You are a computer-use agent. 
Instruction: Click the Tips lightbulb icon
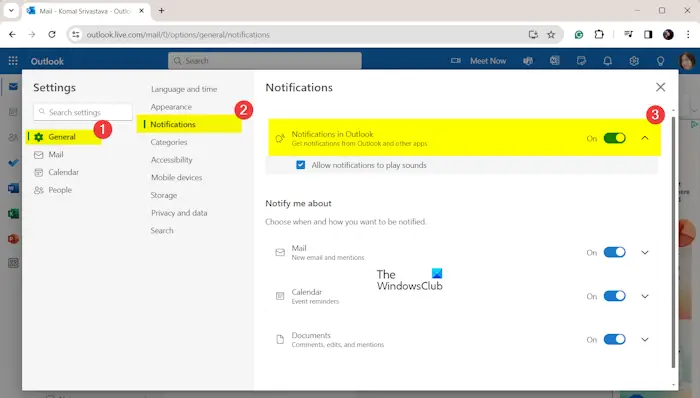tap(660, 61)
